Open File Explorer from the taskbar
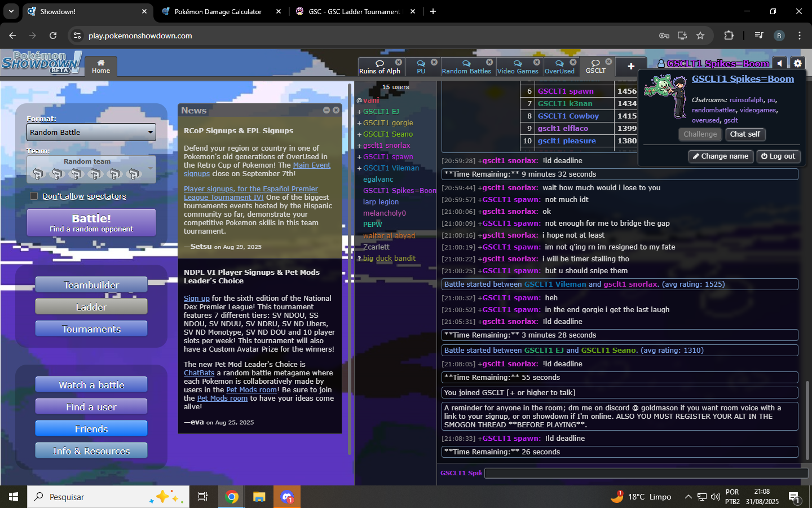This screenshot has width=812, height=508. click(259, 497)
